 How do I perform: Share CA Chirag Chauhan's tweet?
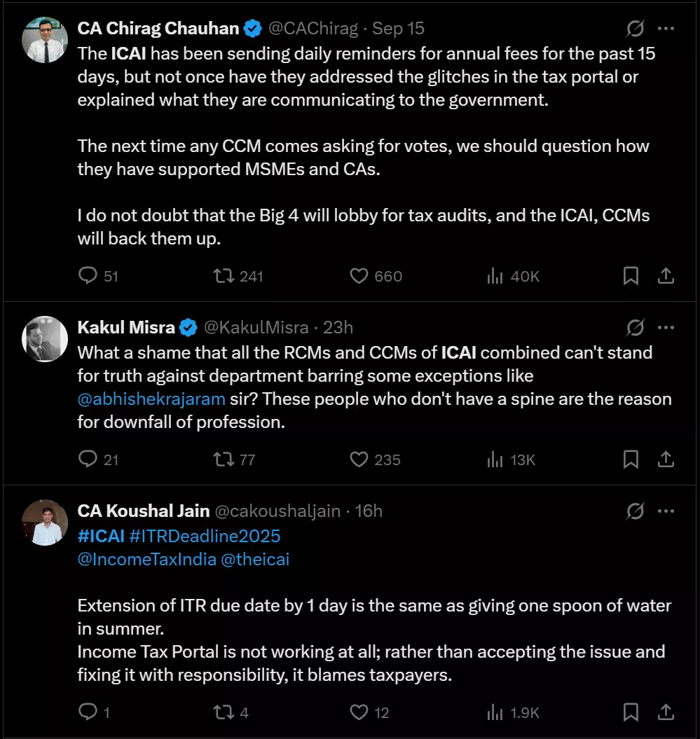click(x=666, y=276)
